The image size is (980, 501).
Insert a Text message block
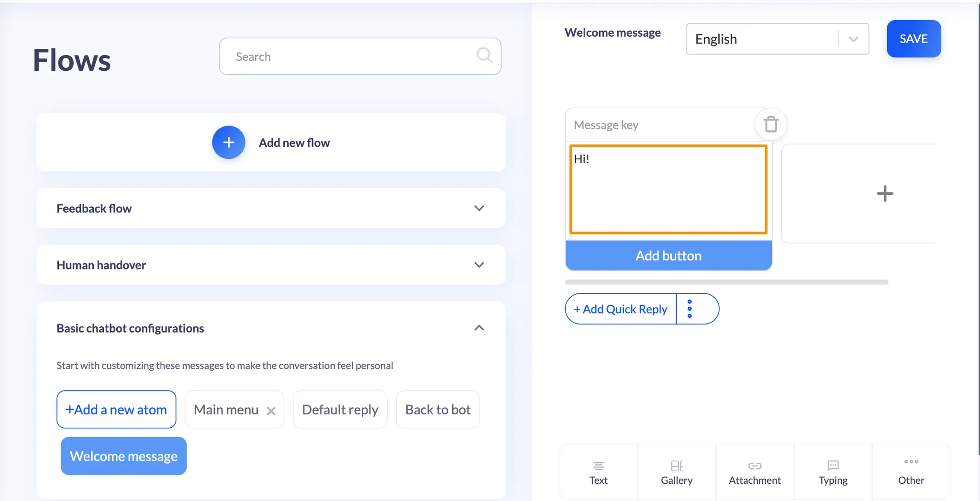(599, 472)
